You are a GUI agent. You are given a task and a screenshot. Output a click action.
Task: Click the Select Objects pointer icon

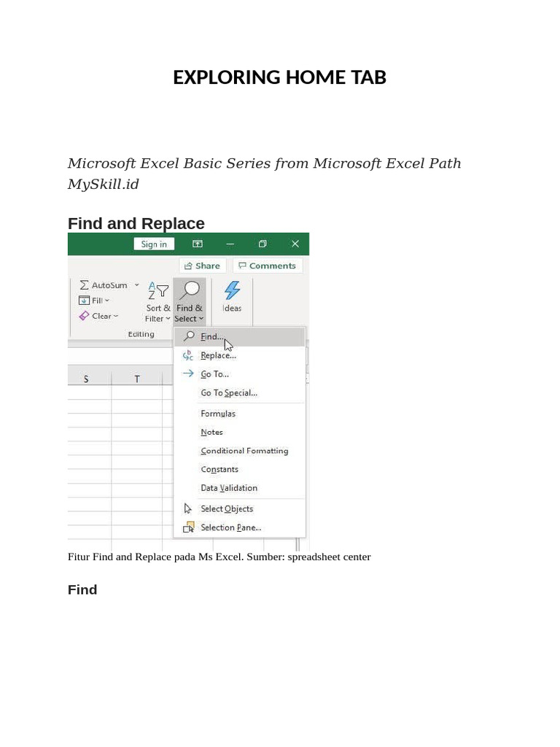[187, 508]
